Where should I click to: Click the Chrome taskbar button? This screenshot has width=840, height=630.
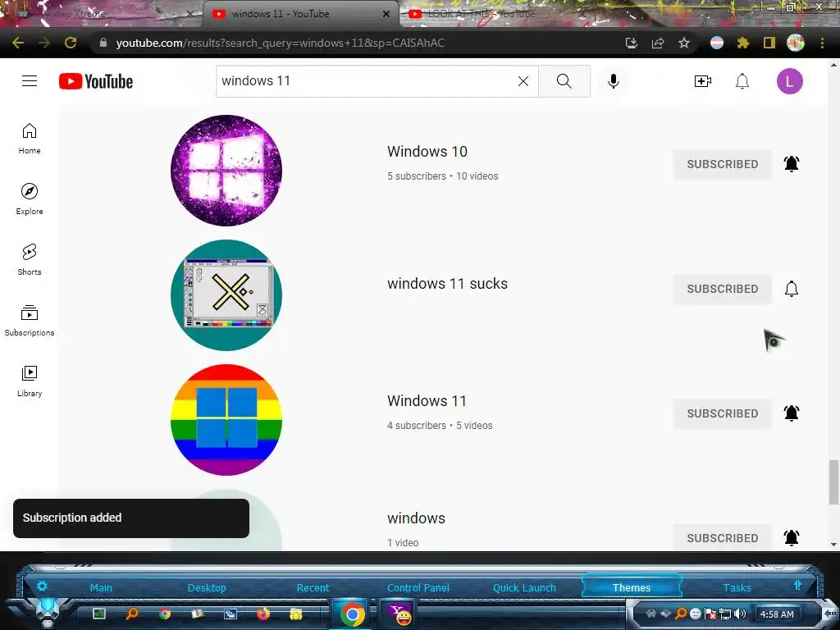pos(353,614)
